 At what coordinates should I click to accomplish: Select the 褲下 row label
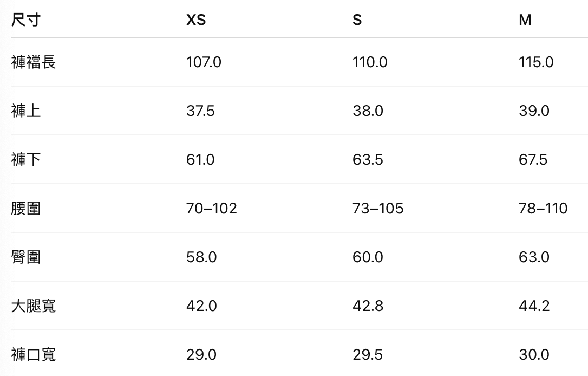[25, 160]
